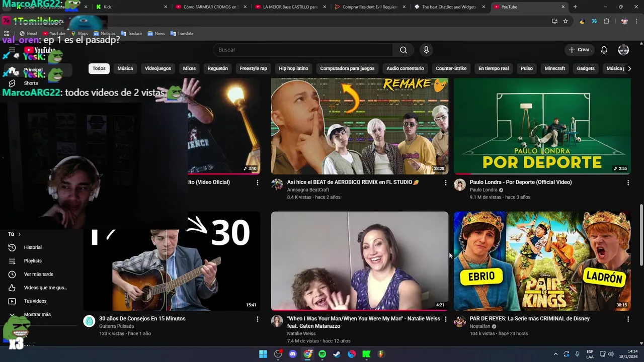Open options menu for AEROBICO REMIX video
The height and width of the screenshot is (362, 644).
[x=445, y=183]
